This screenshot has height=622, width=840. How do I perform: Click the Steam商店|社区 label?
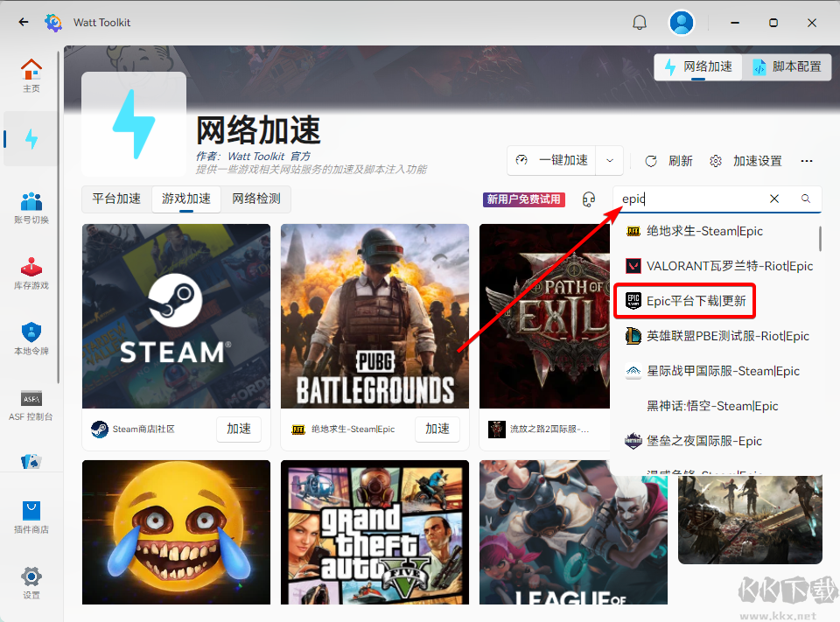(143, 430)
